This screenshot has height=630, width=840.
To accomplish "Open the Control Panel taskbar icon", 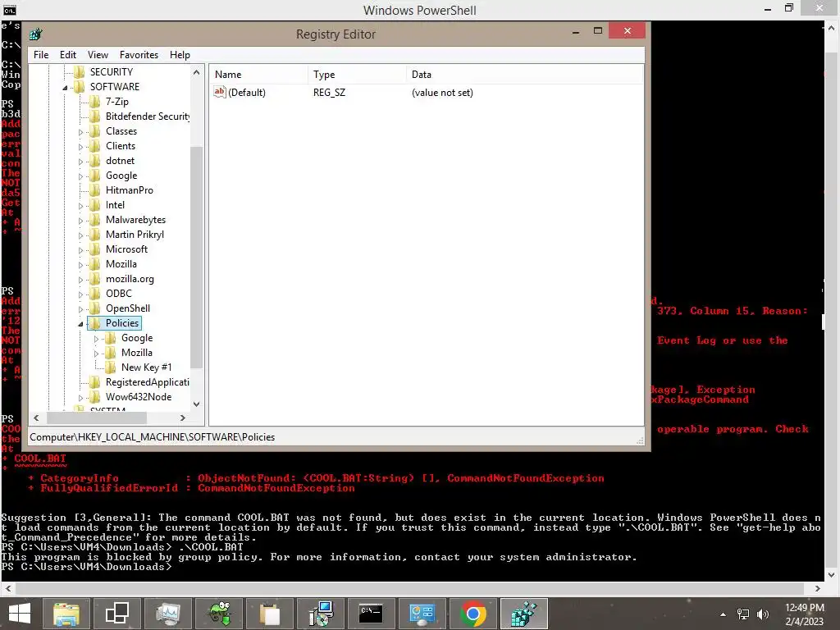I will click(422, 614).
